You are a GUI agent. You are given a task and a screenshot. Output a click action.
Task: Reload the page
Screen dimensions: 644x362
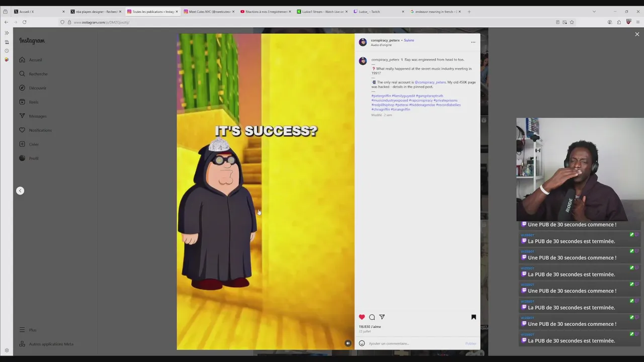tap(24, 22)
